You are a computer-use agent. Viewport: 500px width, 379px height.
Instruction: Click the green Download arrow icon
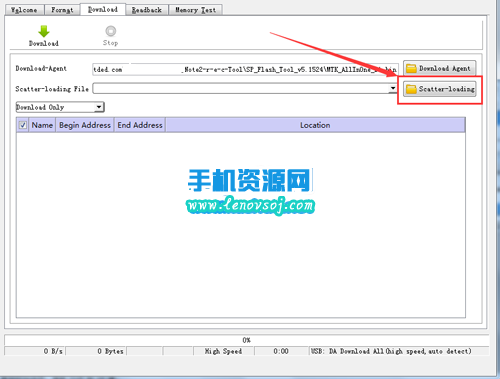(44, 32)
